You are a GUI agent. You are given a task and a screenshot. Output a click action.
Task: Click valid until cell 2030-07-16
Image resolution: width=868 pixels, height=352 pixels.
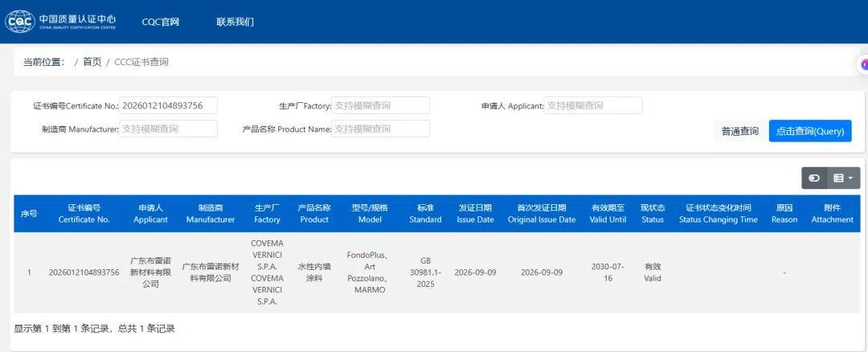coord(608,272)
